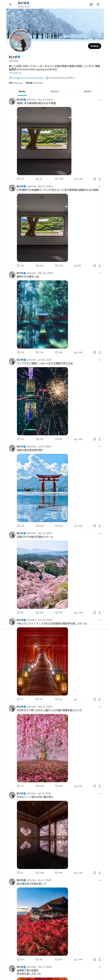Translate the profile bio
The image size is (110, 980).
[x=15, y=73]
